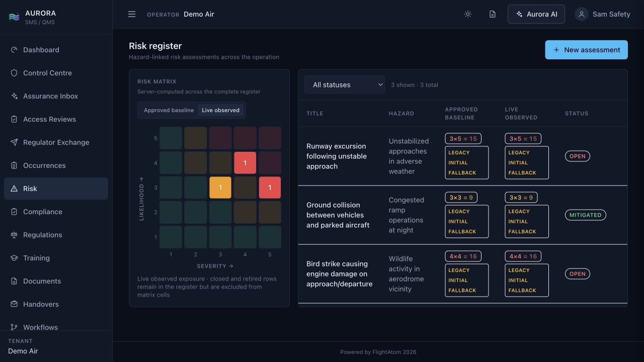Click the Handovers envelope icon
Screen dimensions: 644x362
[x=14, y=304]
